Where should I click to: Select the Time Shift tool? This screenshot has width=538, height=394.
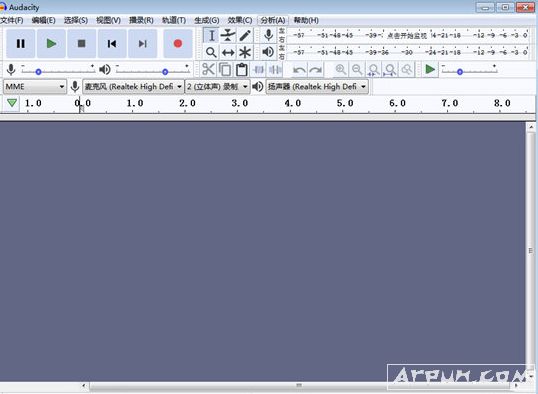pyautogui.click(x=228, y=53)
